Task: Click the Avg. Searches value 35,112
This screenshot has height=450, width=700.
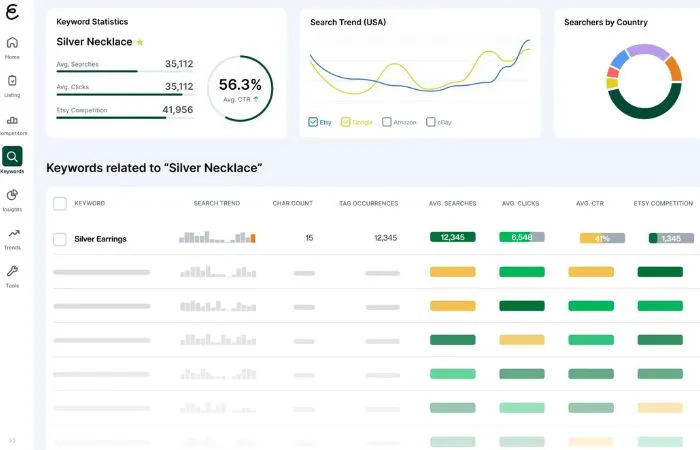Action: click(179, 64)
